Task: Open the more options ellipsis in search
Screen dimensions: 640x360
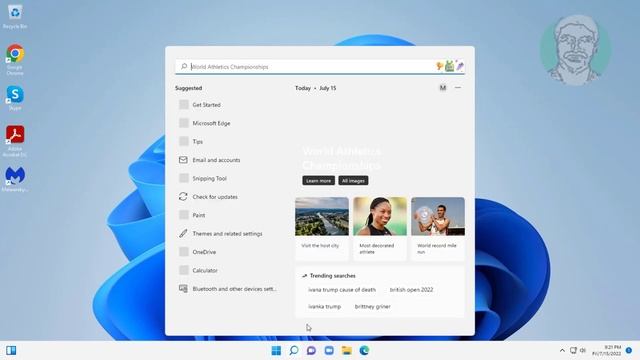Action: (x=458, y=88)
